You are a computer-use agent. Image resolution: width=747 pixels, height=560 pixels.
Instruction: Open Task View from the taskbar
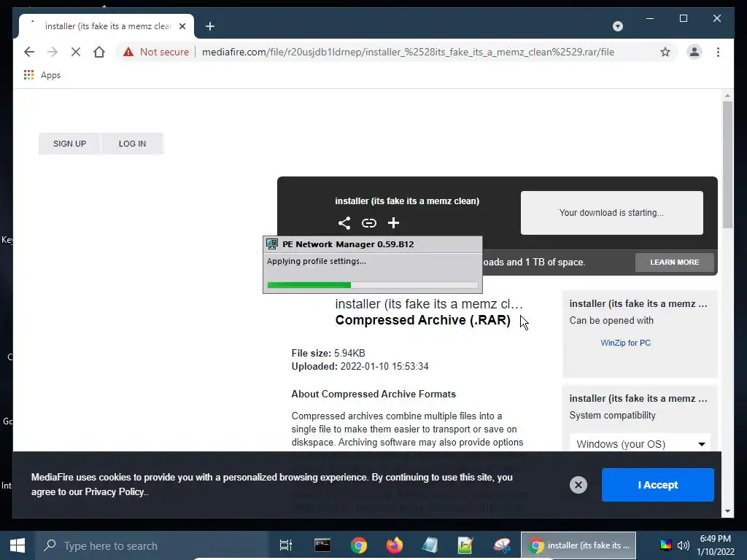click(285, 545)
